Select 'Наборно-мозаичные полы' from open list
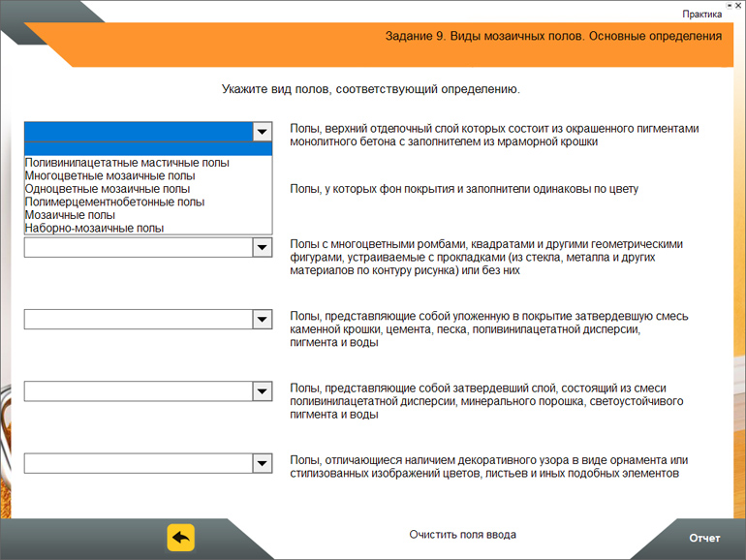The height and width of the screenshot is (560, 746). (94, 229)
